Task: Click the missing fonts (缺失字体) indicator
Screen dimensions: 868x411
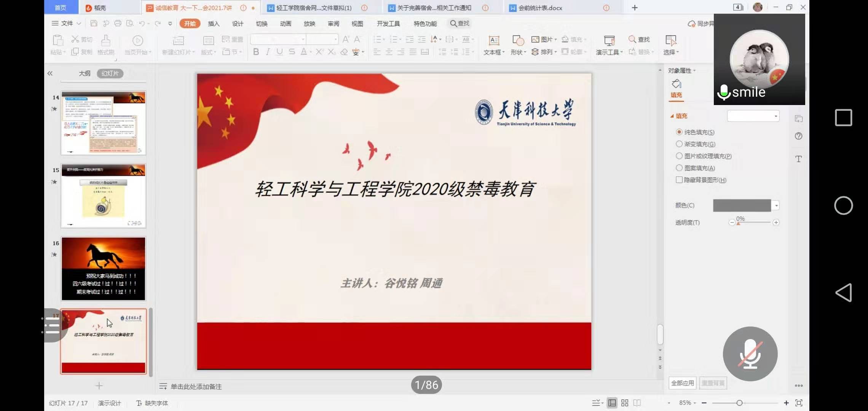Action: point(152,403)
